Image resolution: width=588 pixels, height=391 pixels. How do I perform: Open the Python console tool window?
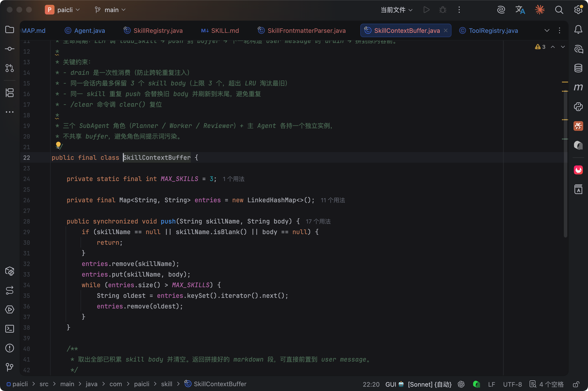pos(578,107)
